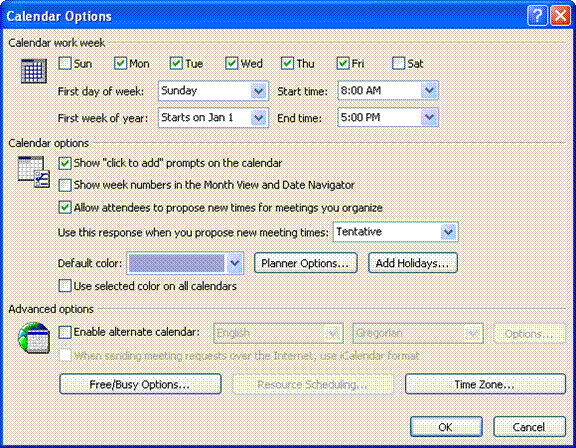Image resolution: width=576 pixels, height=448 pixels.
Task: Click the calendar options checklist icon
Action: point(33,172)
